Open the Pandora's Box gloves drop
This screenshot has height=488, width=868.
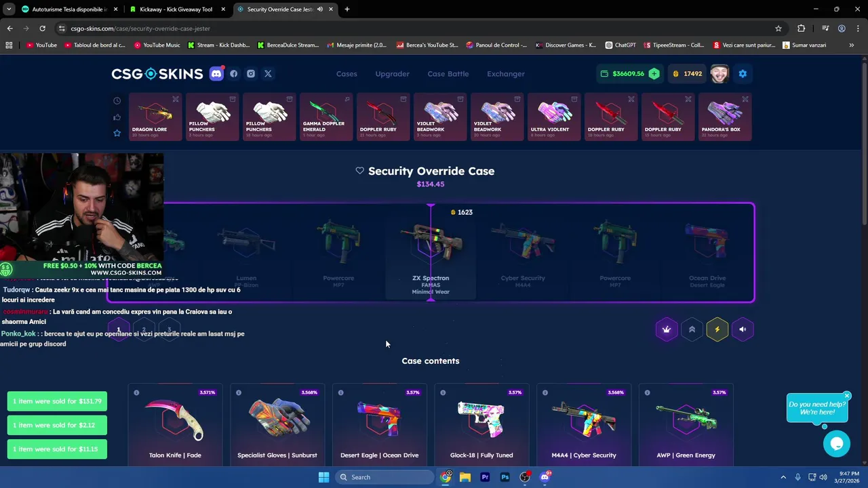[725, 117]
